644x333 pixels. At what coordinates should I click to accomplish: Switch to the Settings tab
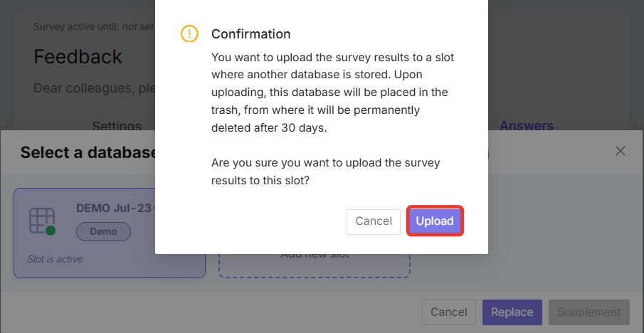pos(117,126)
